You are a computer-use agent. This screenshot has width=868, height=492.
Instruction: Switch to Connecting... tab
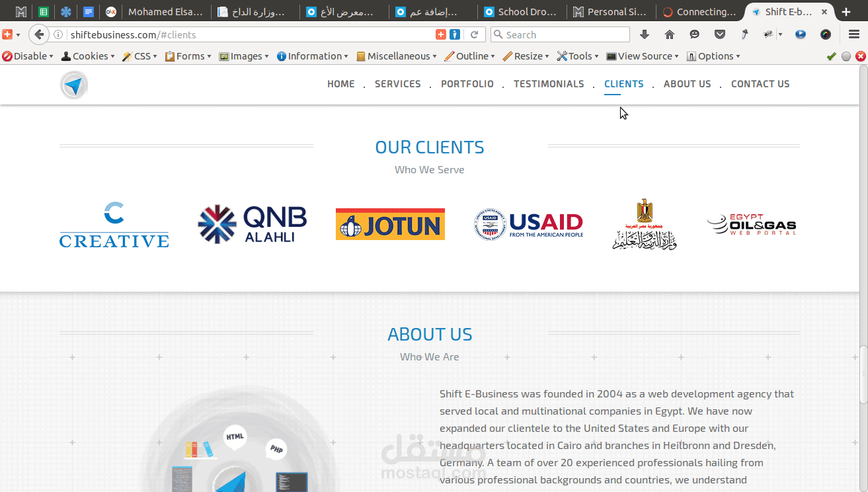(699, 12)
